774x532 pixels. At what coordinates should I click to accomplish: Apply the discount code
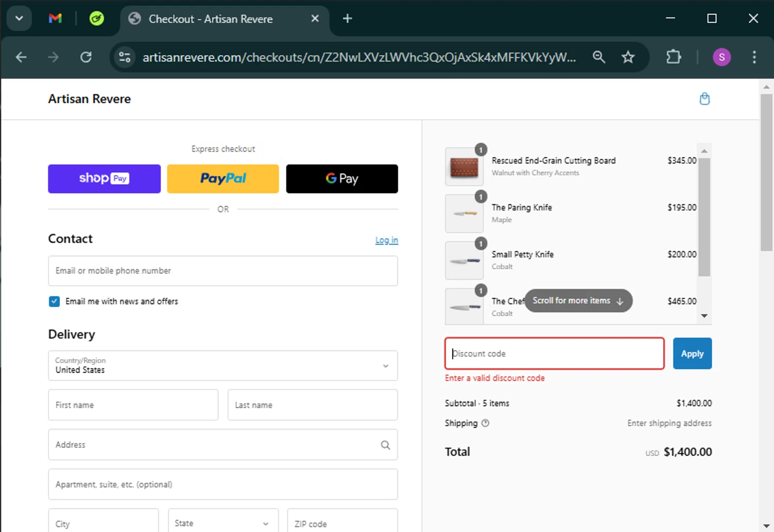click(692, 353)
